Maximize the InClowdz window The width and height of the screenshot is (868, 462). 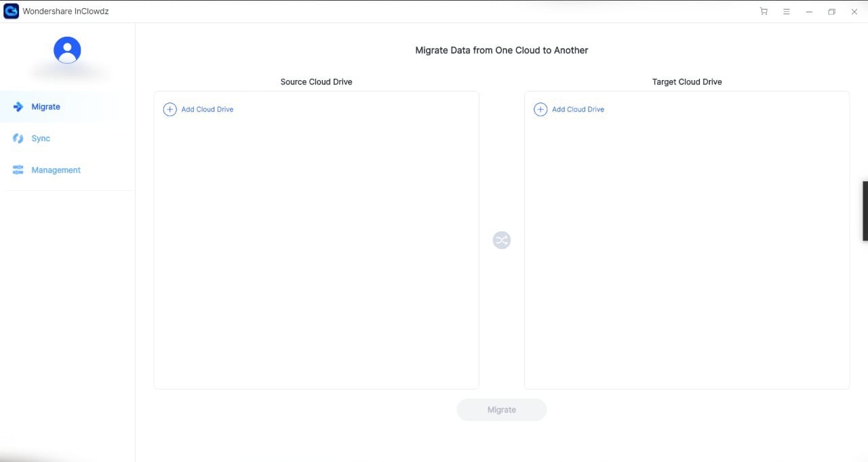point(831,12)
